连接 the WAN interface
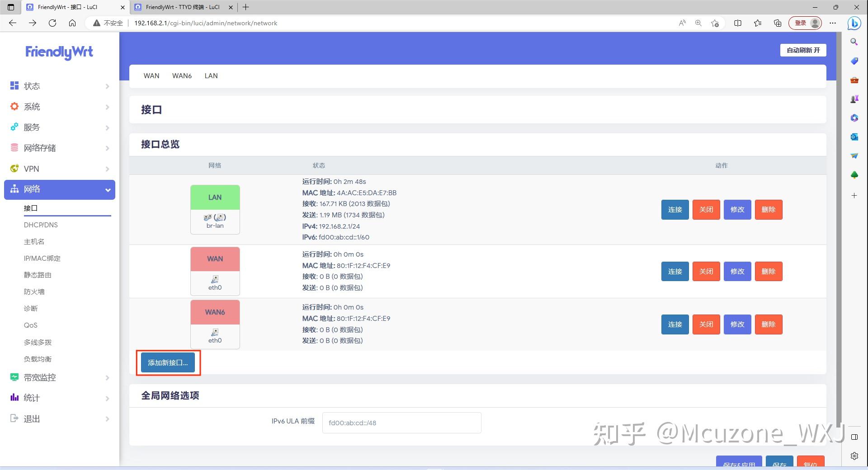 tap(675, 271)
